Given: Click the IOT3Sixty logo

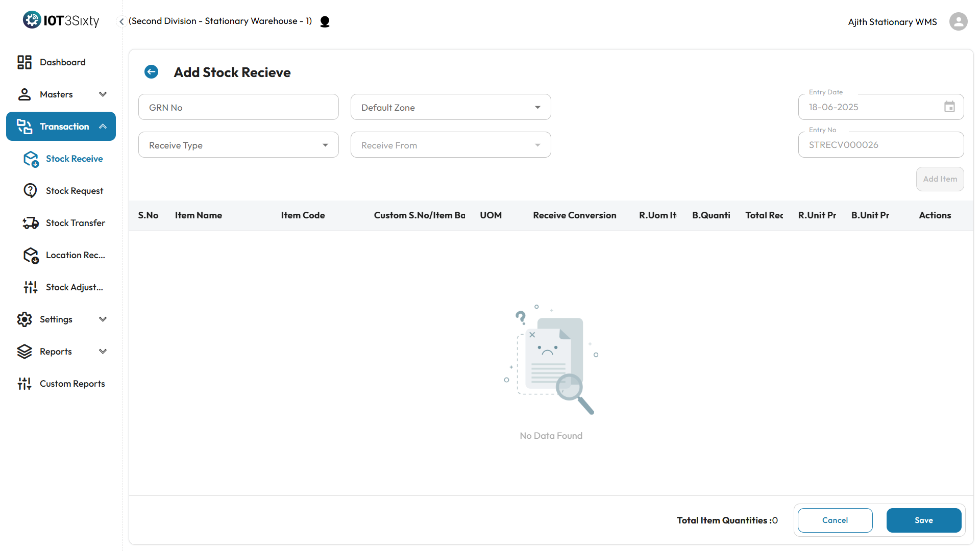Looking at the screenshot, I should [61, 20].
